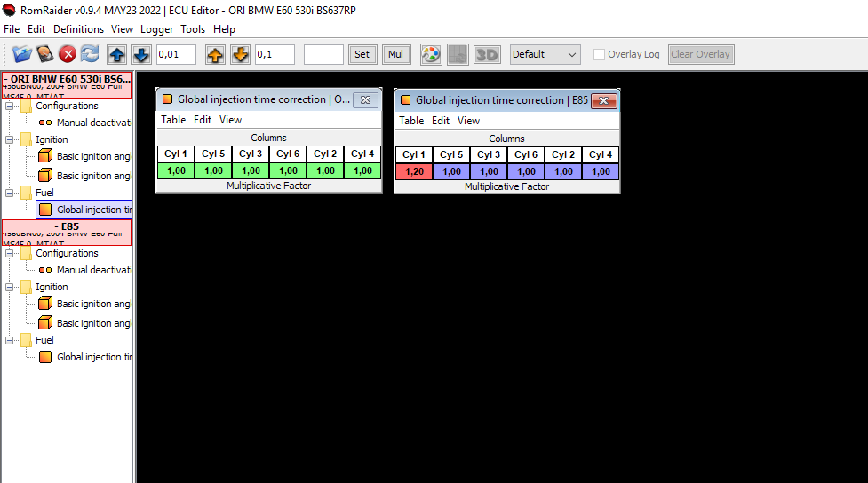Click the empty set-value input field
This screenshot has height=483, width=868.
point(323,54)
